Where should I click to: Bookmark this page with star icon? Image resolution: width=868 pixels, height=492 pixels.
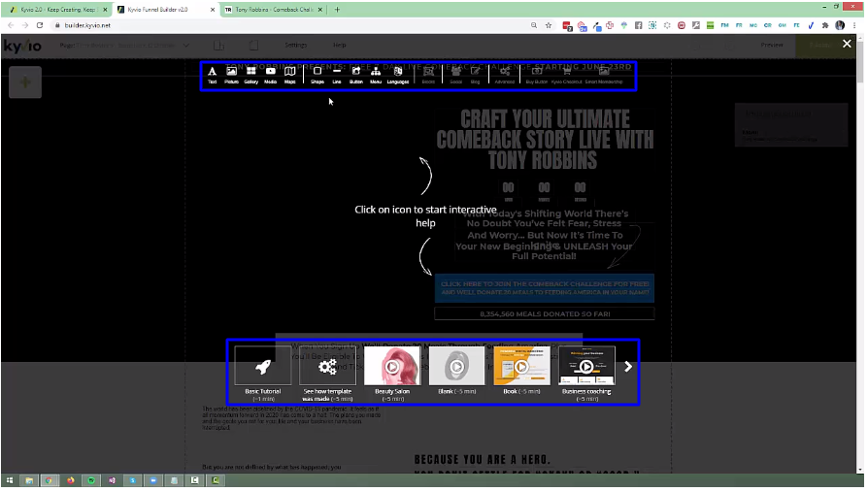pyautogui.click(x=550, y=25)
